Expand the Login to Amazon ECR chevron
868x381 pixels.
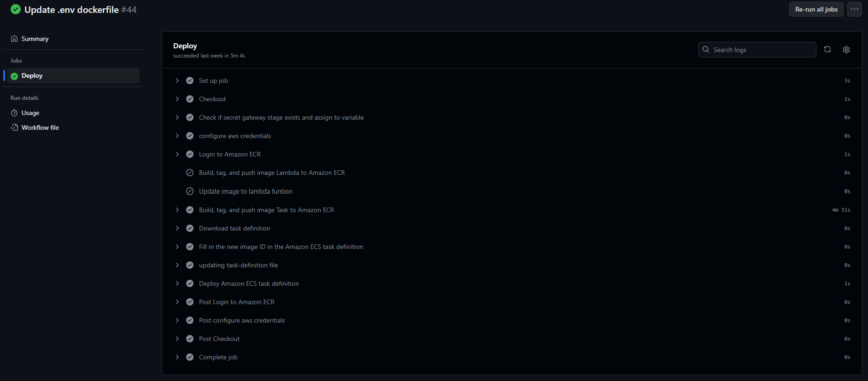click(177, 154)
